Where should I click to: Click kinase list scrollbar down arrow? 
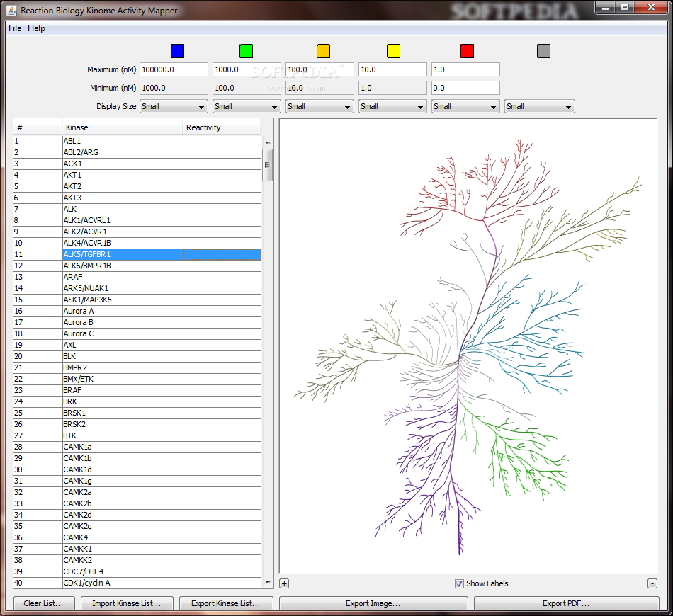pos(268,583)
